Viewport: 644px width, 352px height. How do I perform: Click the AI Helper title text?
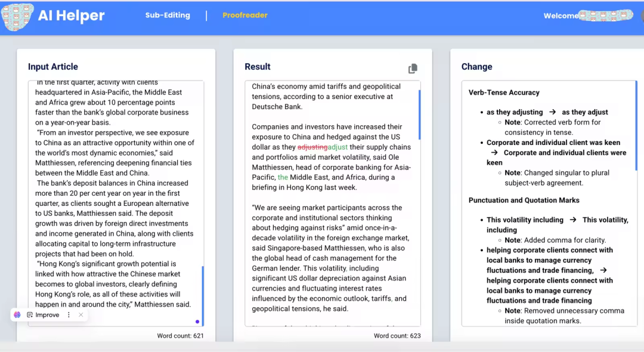[71, 16]
